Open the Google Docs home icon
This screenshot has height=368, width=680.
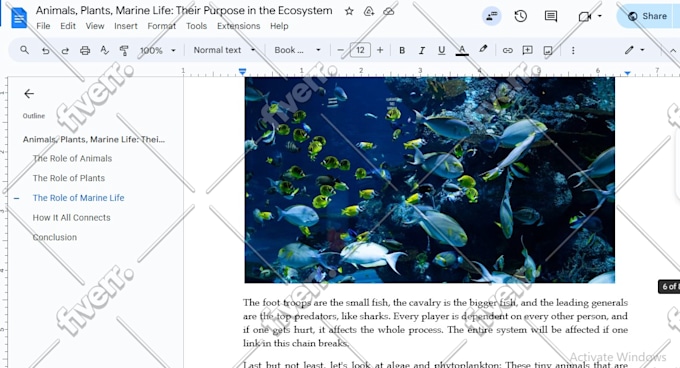(19, 18)
